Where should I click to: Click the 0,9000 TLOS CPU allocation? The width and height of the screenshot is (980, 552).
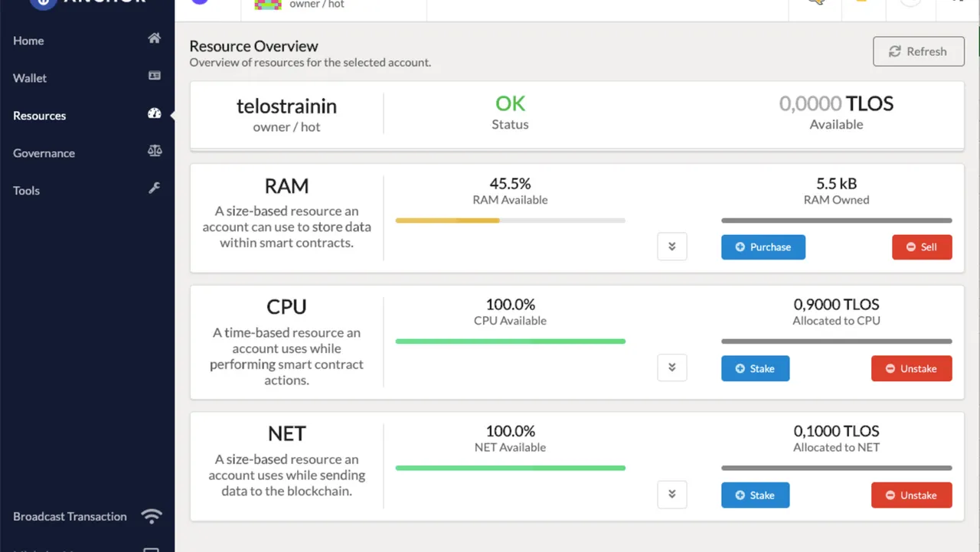[836, 305]
